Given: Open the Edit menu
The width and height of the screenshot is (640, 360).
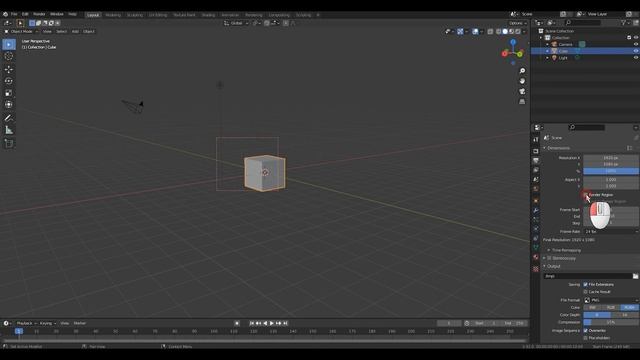Looking at the screenshot, I should pyautogui.click(x=25, y=14).
